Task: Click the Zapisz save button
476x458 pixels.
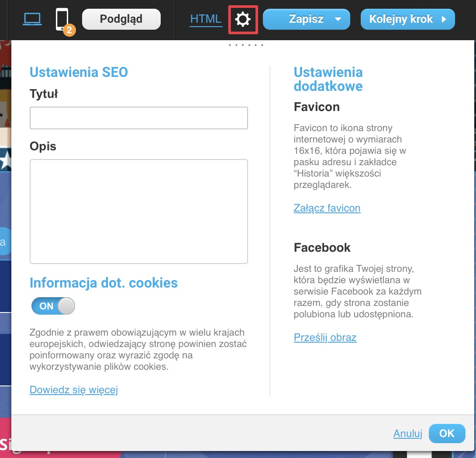Action: click(306, 19)
